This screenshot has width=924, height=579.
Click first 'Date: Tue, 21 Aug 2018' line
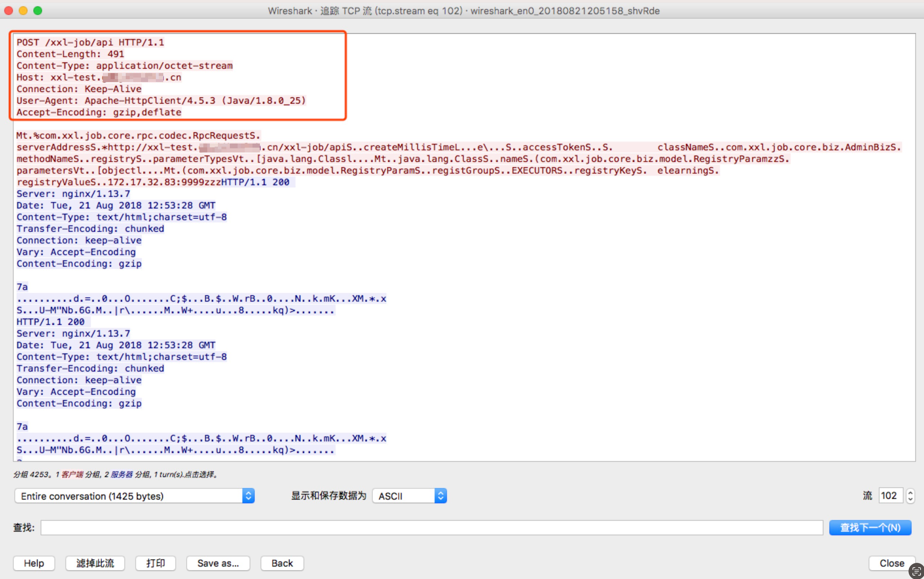(116, 205)
